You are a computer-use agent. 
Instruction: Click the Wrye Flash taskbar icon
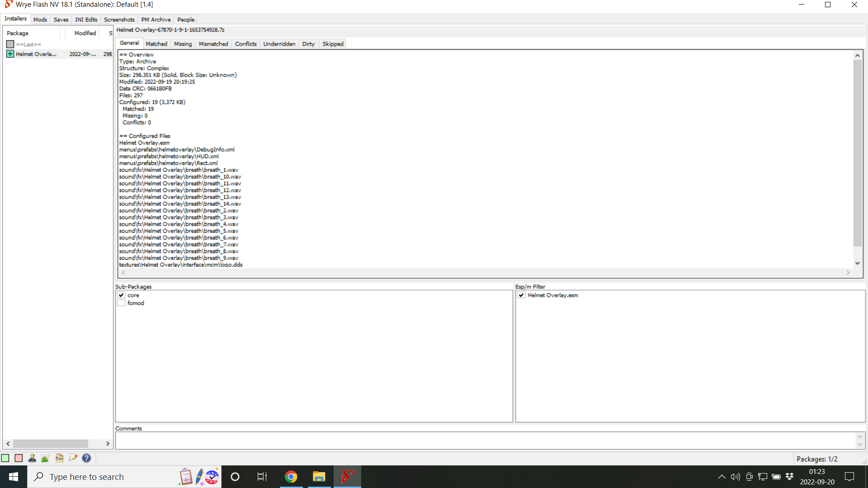[347, 477]
